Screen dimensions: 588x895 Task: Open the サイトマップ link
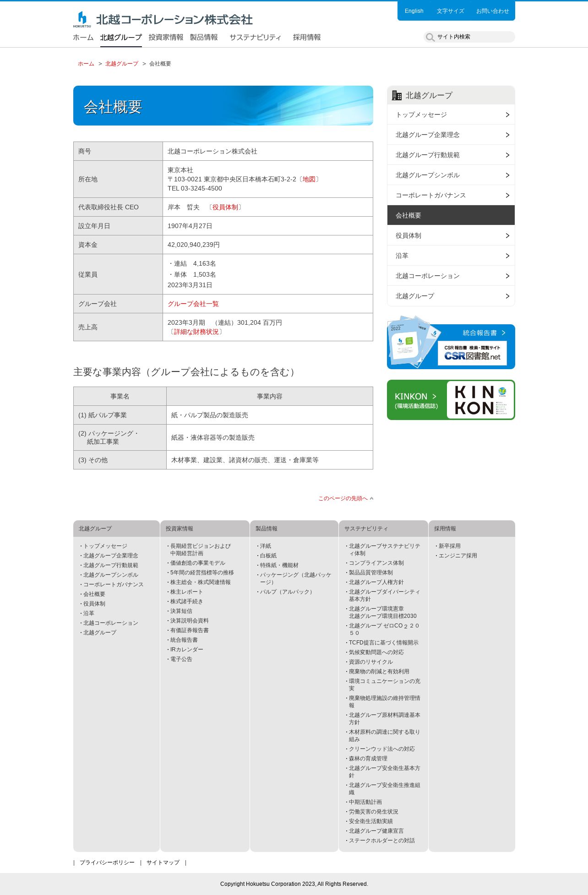tap(163, 862)
